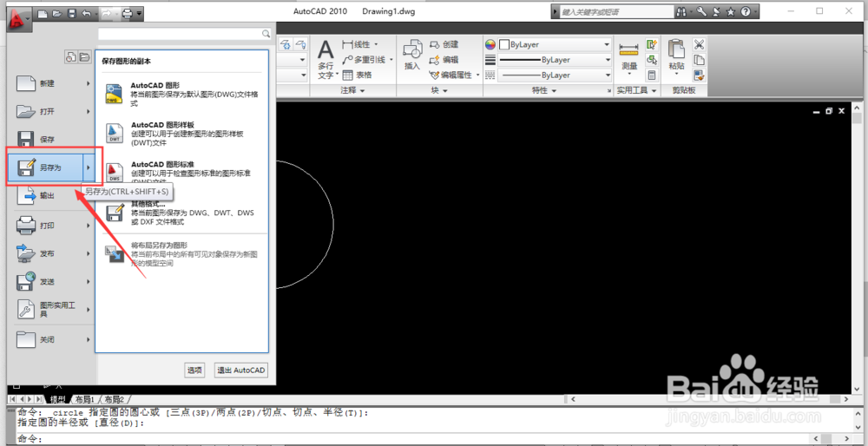Click the 测量 measure tool
Screen dimensions: 868x446
tap(629, 58)
